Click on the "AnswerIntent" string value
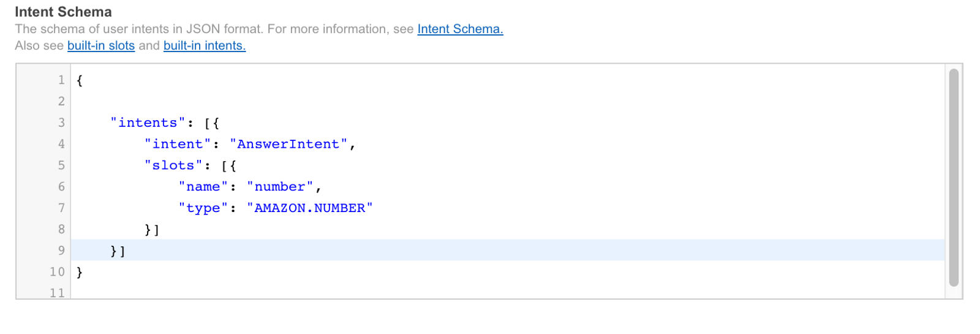 click(x=288, y=144)
